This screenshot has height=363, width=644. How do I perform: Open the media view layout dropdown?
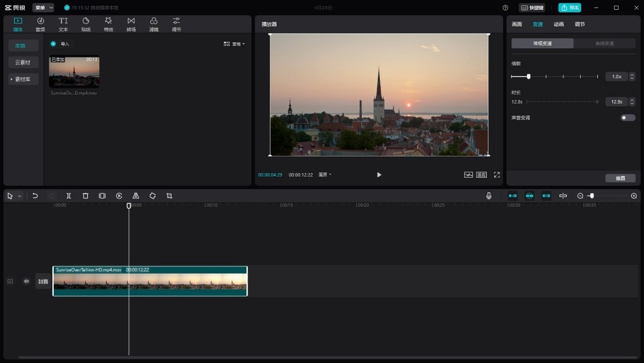click(x=235, y=44)
